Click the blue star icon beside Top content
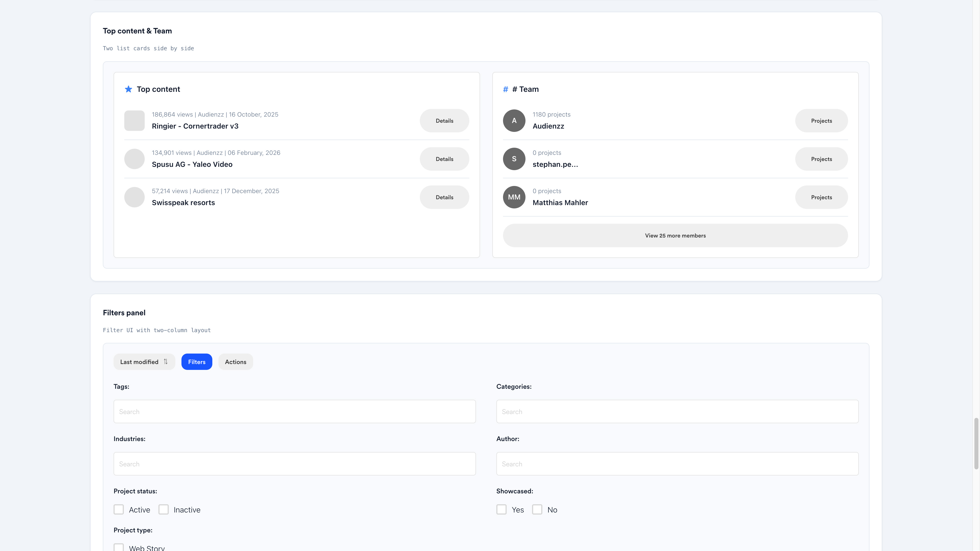The image size is (980, 551). pyautogui.click(x=129, y=89)
